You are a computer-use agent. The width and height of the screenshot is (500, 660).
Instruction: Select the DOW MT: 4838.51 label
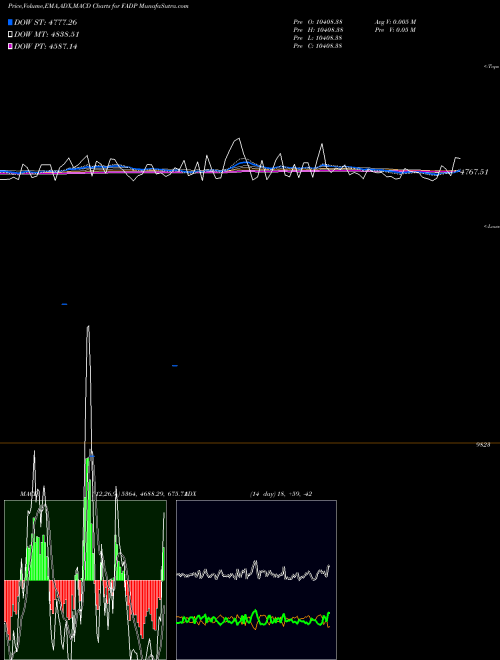click(x=47, y=35)
